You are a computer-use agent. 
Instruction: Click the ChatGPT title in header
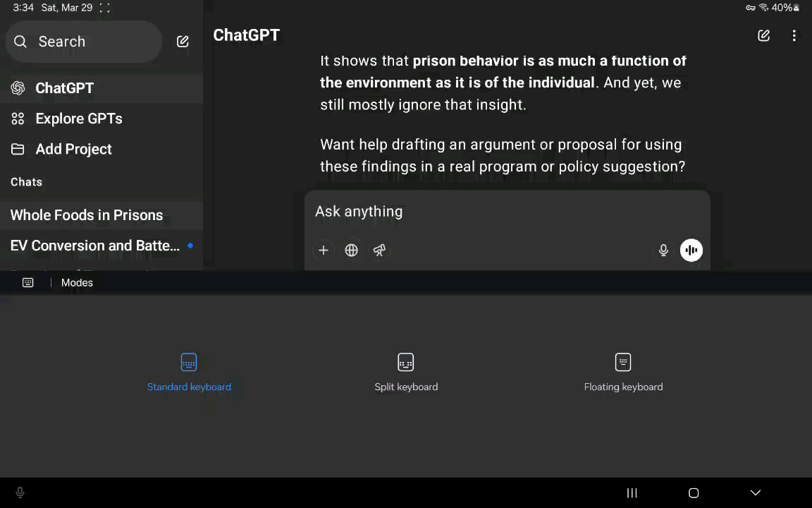point(247,35)
